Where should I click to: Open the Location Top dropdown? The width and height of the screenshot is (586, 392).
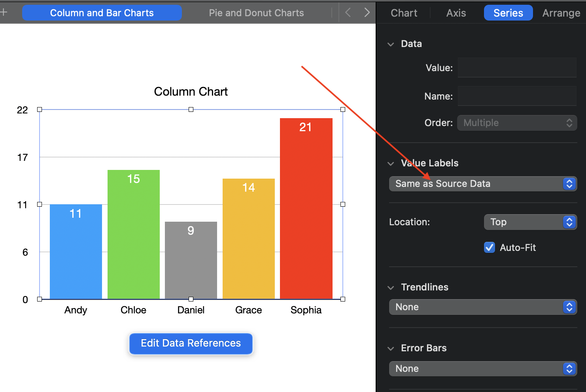coord(530,222)
